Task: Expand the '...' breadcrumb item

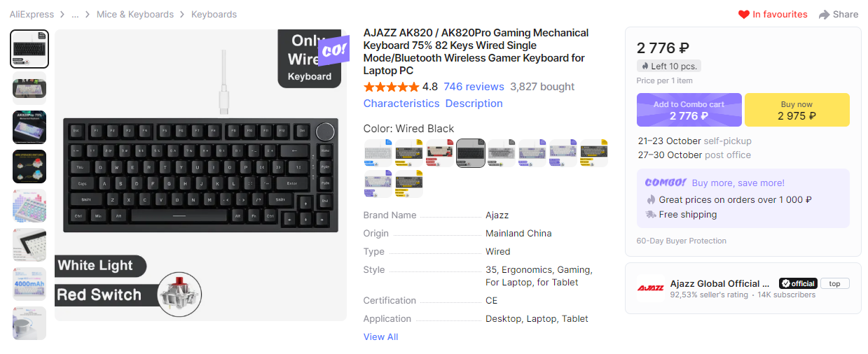Action: tap(75, 14)
